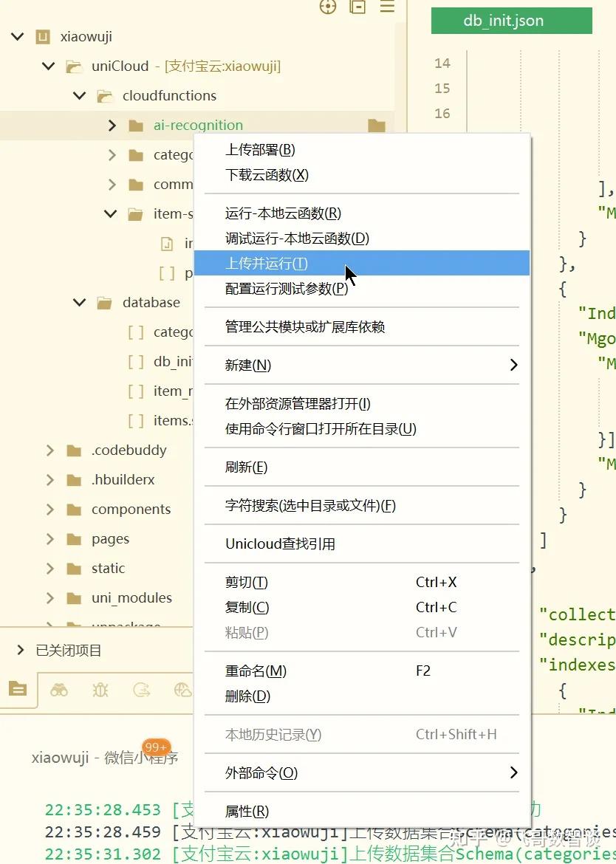This screenshot has height=864, width=616.
Task: Collapse the uniCloud folder
Action: click(49, 66)
